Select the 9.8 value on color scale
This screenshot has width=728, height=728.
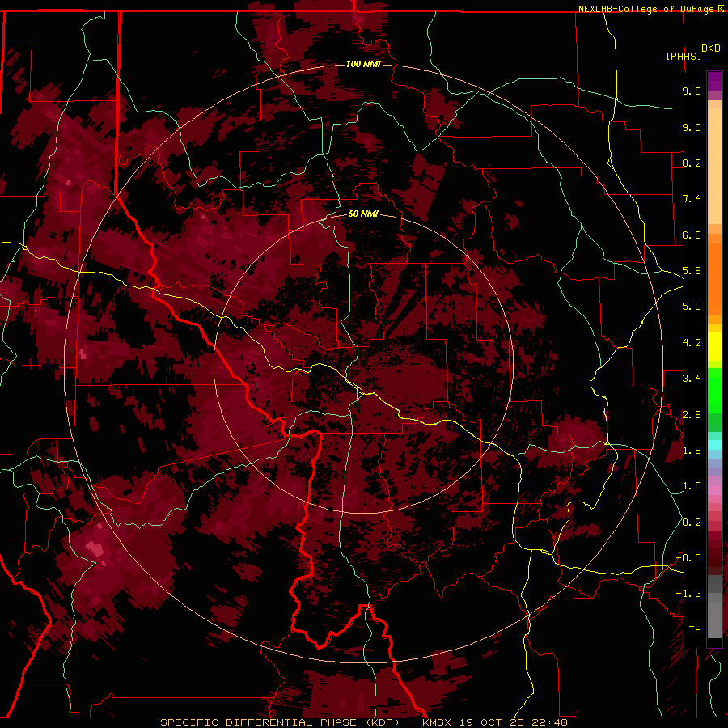(692, 91)
